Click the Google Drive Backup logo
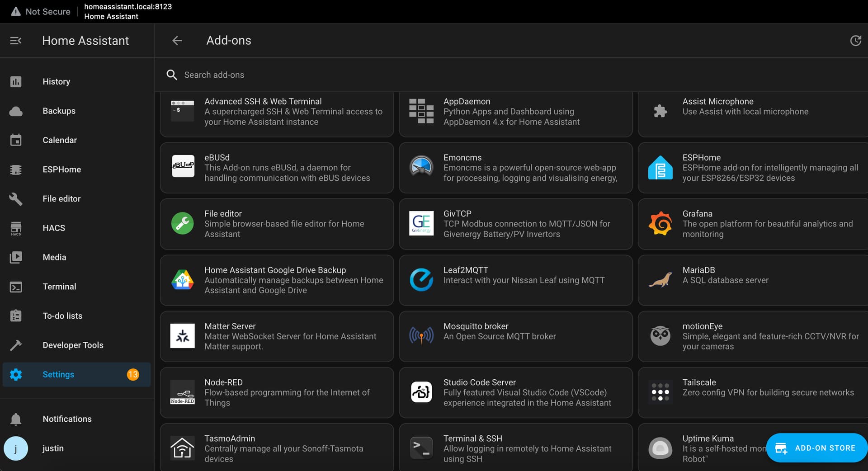The image size is (868, 471). click(x=183, y=280)
